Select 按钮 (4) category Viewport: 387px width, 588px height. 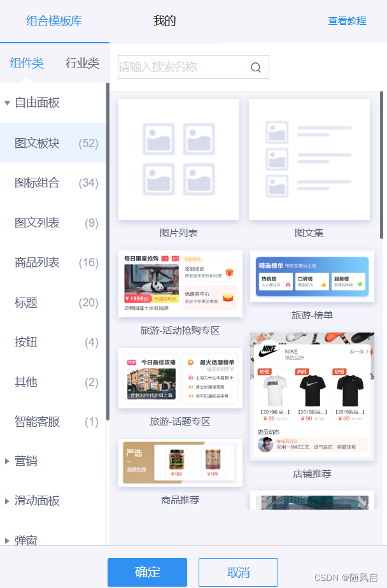[53, 342]
